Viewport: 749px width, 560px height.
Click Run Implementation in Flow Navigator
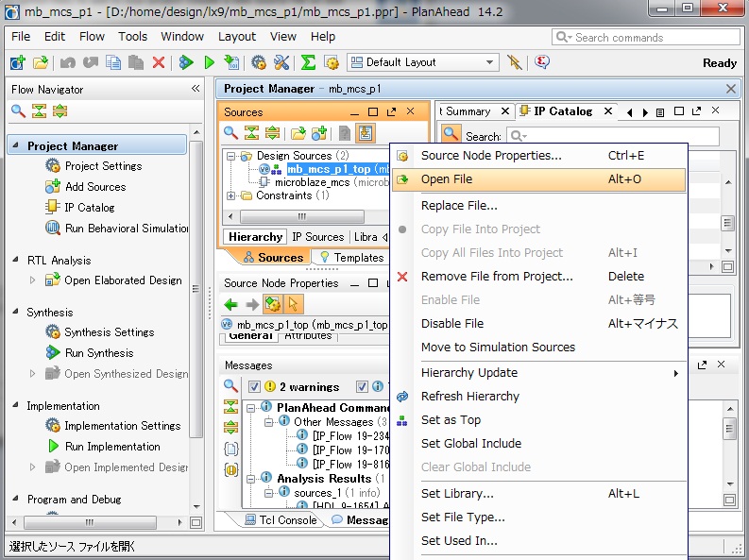coord(112,447)
